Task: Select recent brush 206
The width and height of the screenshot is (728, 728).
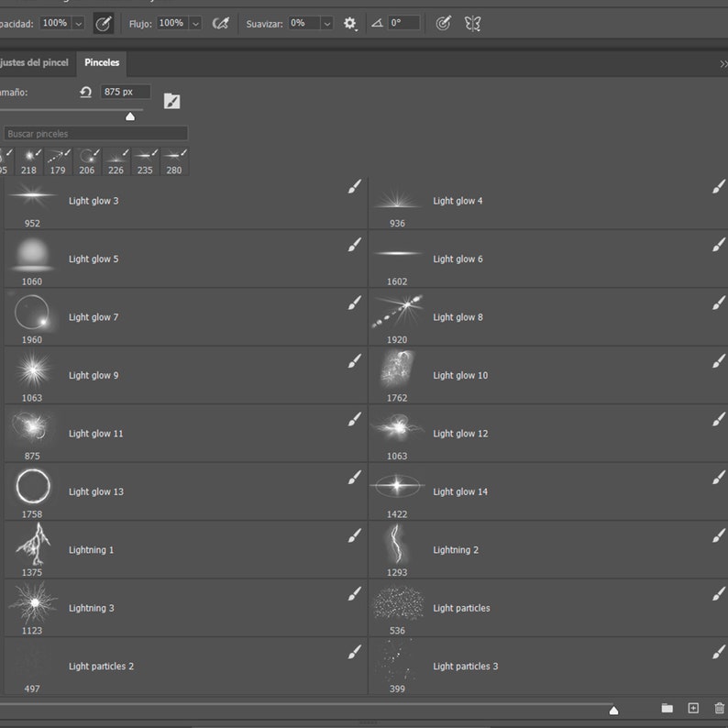Action: (87, 161)
